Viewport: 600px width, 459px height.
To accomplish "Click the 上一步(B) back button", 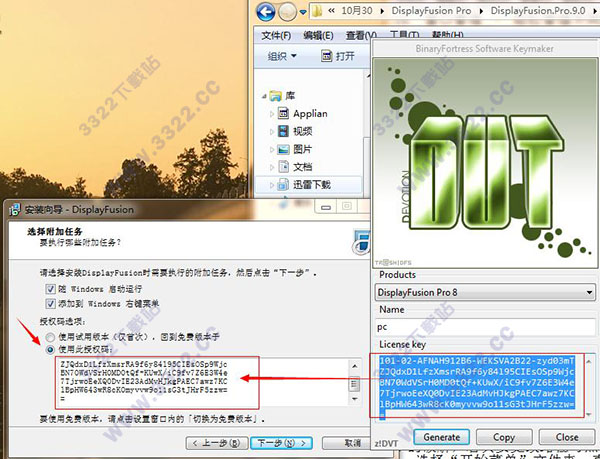I will click(217, 443).
